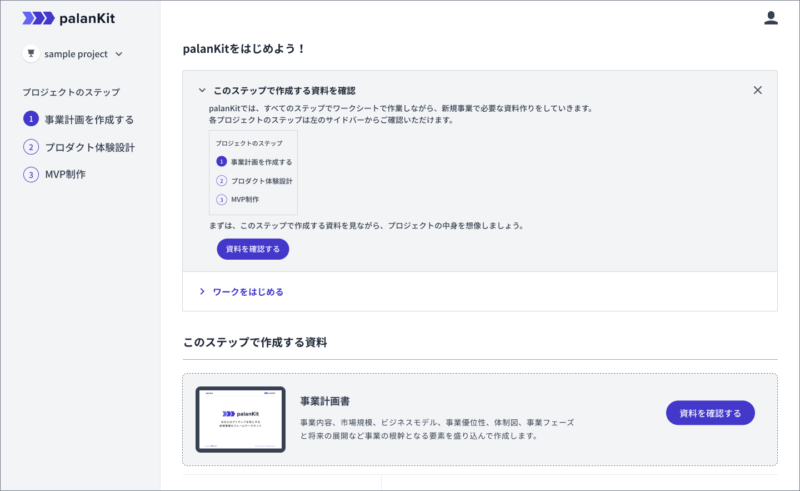Image resolution: width=800 pixels, height=491 pixels.
Task: Close the getting-started panel with X
Action: click(x=758, y=90)
